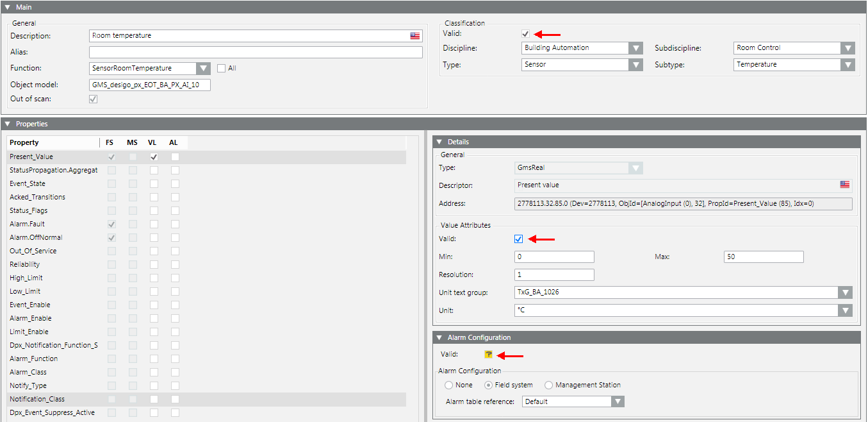Collapse the Details panel
Image resolution: width=868 pixels, height=422 pixels.
pyautogui.click(x=439, y=142)
